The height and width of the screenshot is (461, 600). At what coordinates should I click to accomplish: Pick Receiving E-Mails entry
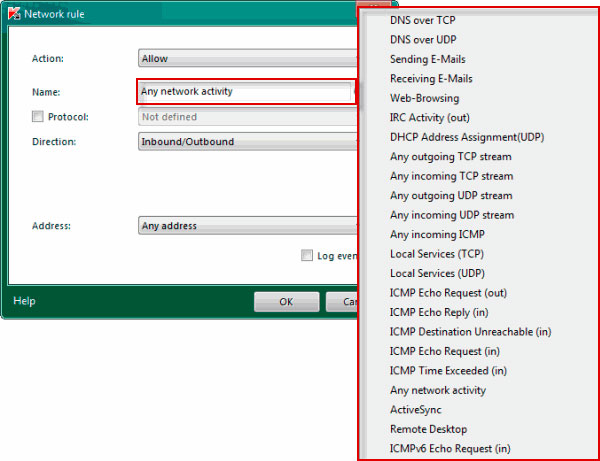[431, 79]
